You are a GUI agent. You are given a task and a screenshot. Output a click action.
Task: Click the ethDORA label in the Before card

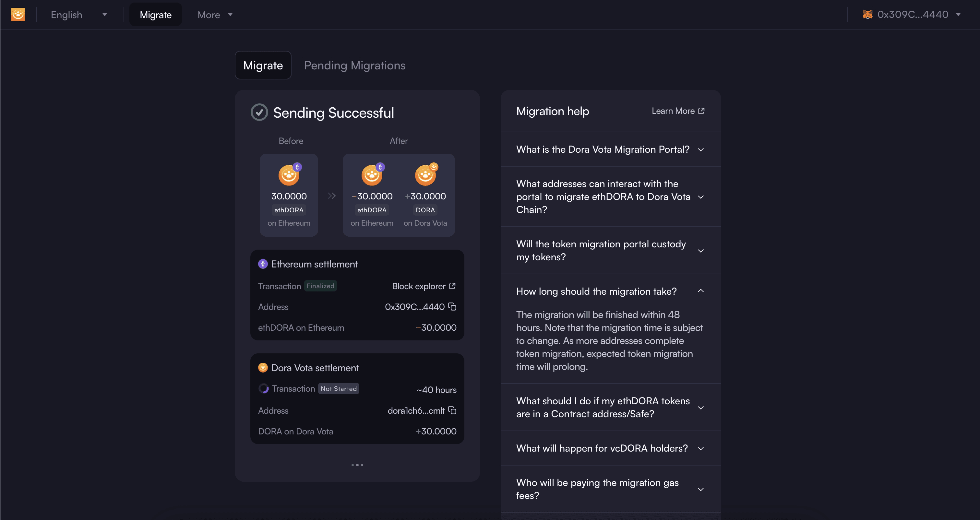[289, 210]
